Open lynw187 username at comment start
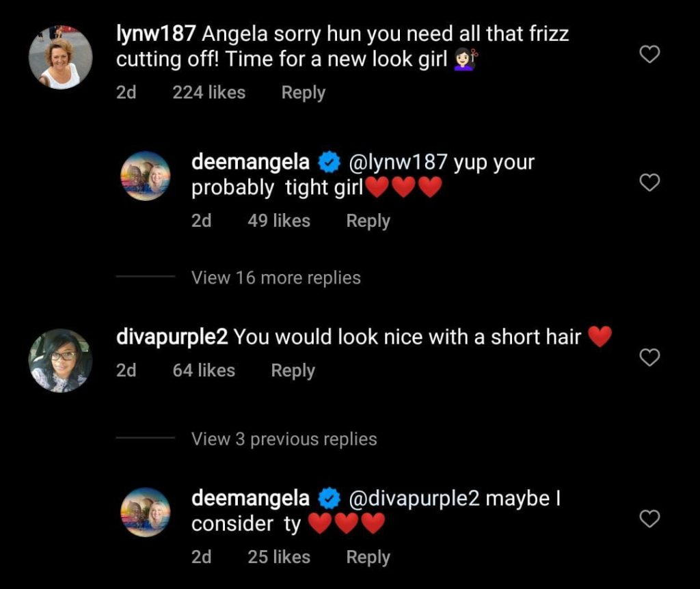Screen dimensions: 700x589 [156, 33]
